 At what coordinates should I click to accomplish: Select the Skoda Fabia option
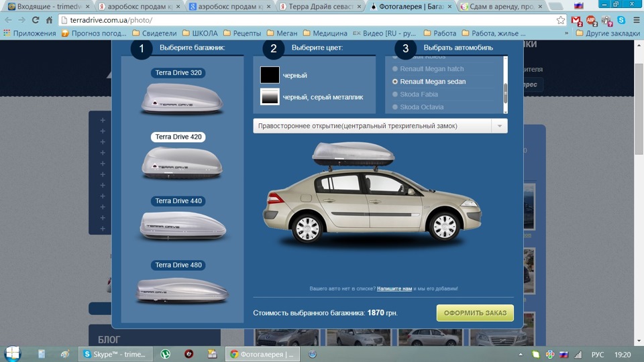(415, 95)
